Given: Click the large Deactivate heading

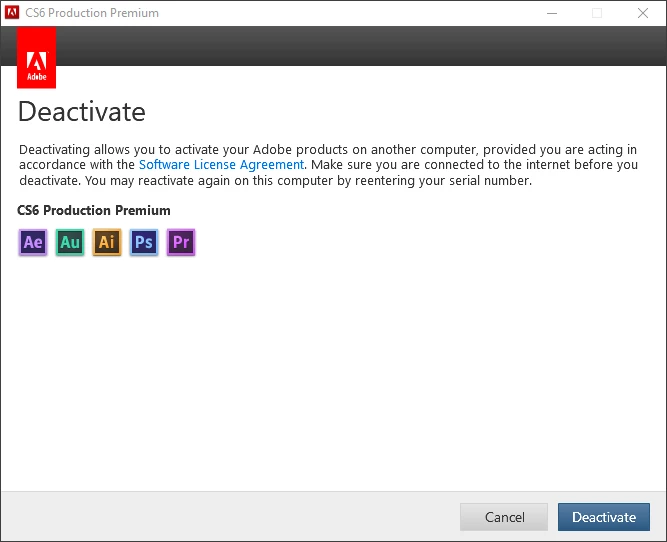Looking at the screenshot, I should (x=82, y=112).
